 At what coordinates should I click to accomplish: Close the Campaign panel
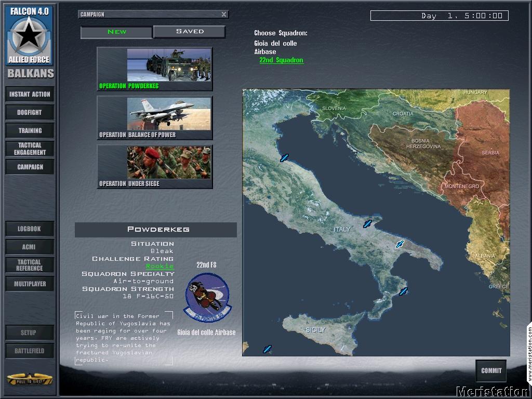[x=224, y=14]
